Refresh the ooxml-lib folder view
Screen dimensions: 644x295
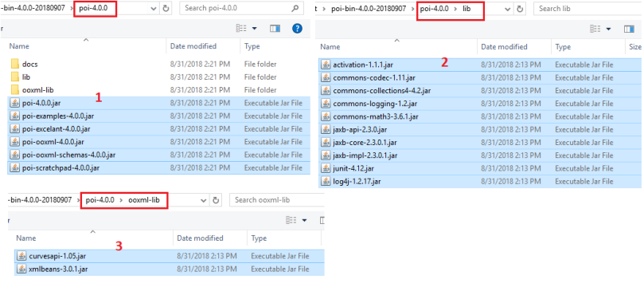215,200
